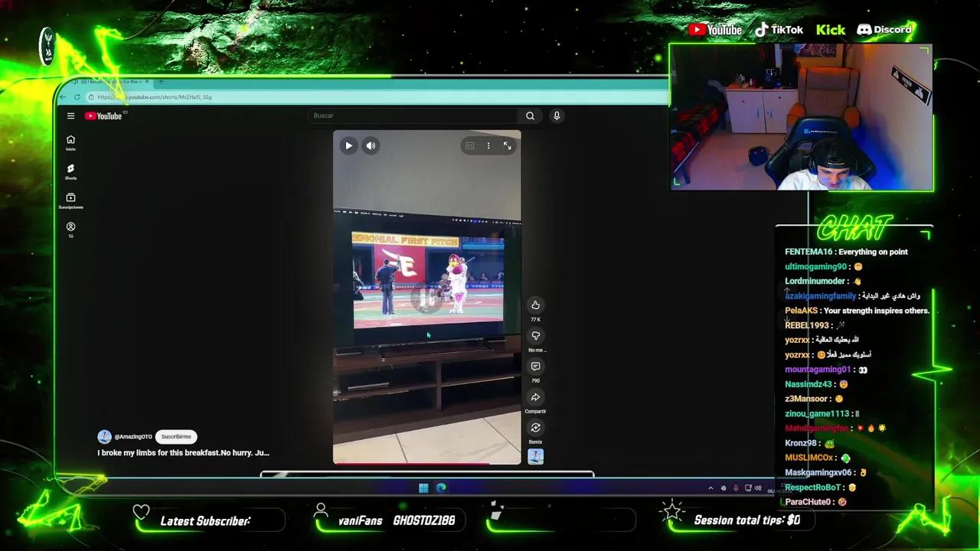Expand the Short to fullscreen
980x551 pixels.
(x=507, y=145)
